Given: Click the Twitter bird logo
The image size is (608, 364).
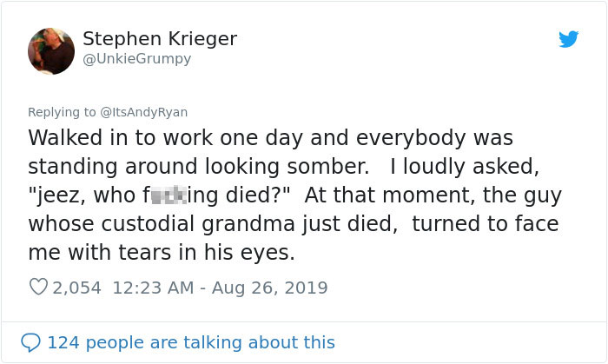Looking at the screenshot, I should tap(568, 38).
